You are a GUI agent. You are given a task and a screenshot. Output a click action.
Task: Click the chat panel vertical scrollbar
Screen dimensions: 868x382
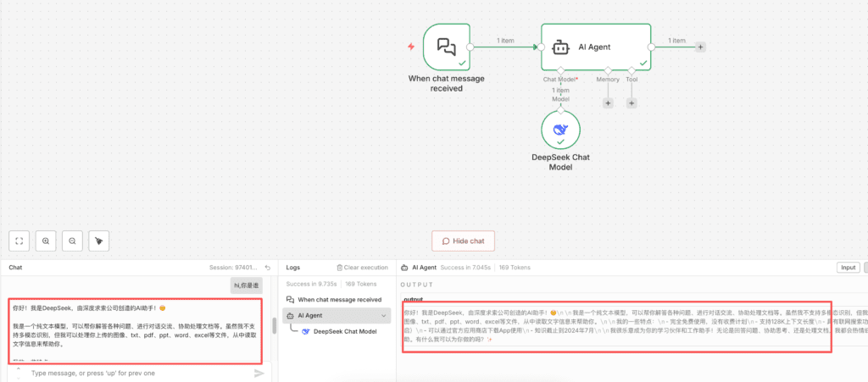pos(274,325)
